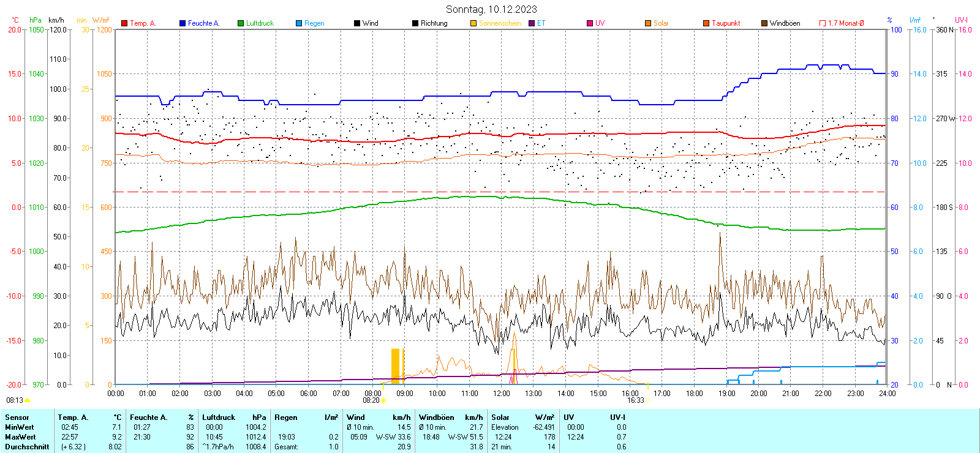The image size is (980, 453).
Task: Click the black Richtung legend square
Action: coord(415,23)
